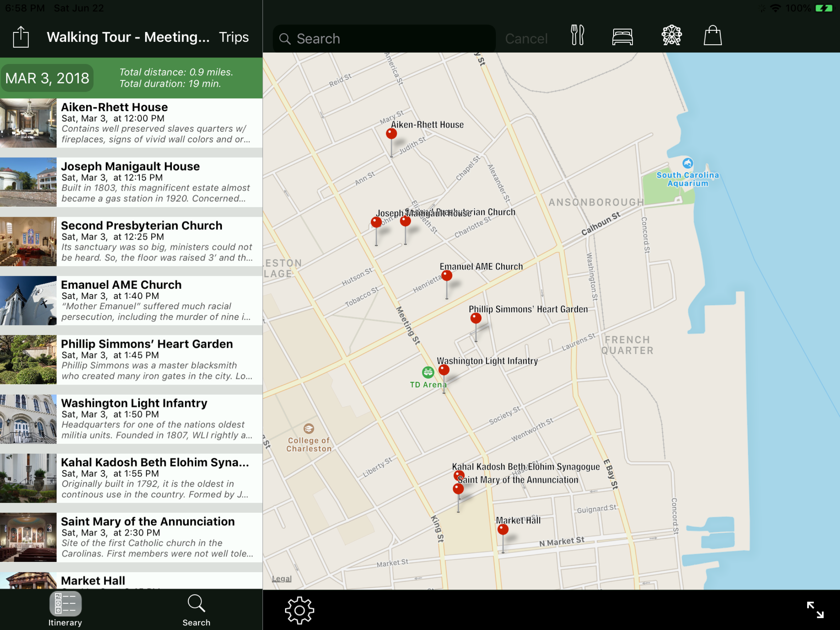
Task: Open the Emanuel AME Church photo
Action: 28,301
